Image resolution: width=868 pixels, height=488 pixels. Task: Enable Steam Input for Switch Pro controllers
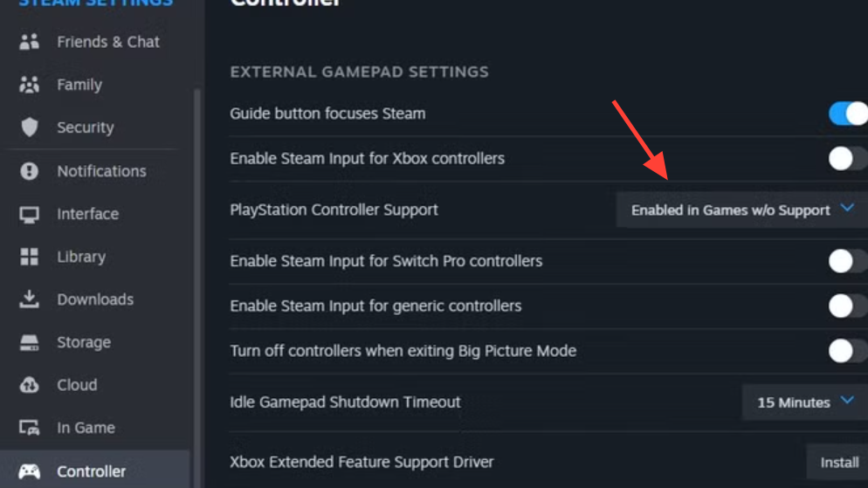847,261
